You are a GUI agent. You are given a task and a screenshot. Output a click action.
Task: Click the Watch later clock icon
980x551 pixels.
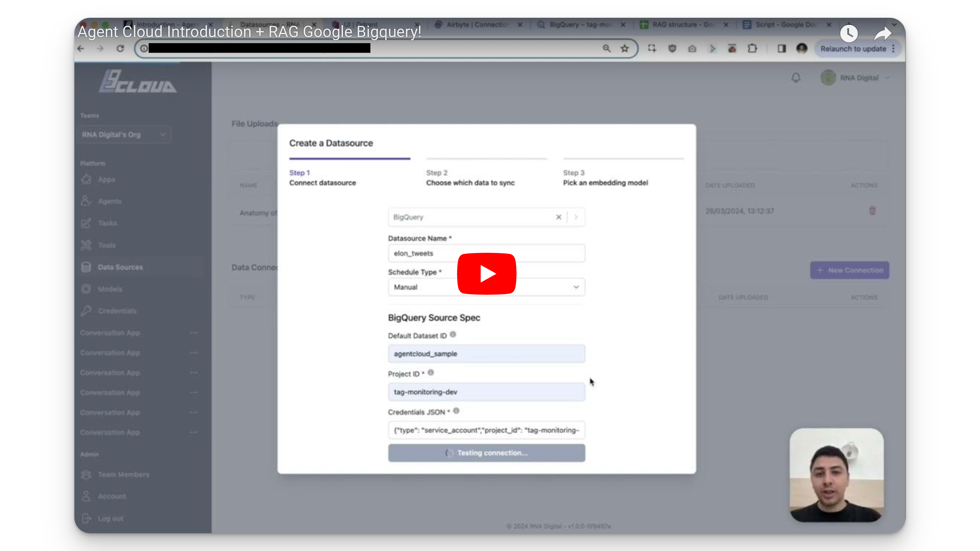849,34
